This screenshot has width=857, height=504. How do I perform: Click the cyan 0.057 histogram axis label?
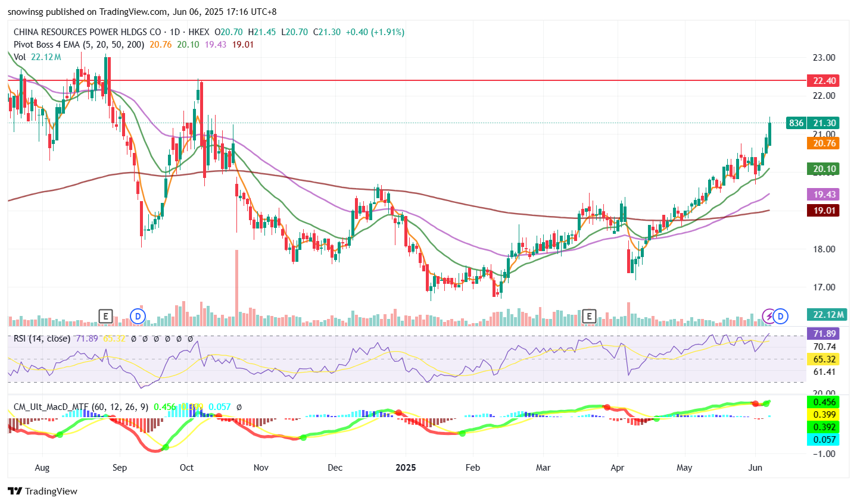[824, 440]
